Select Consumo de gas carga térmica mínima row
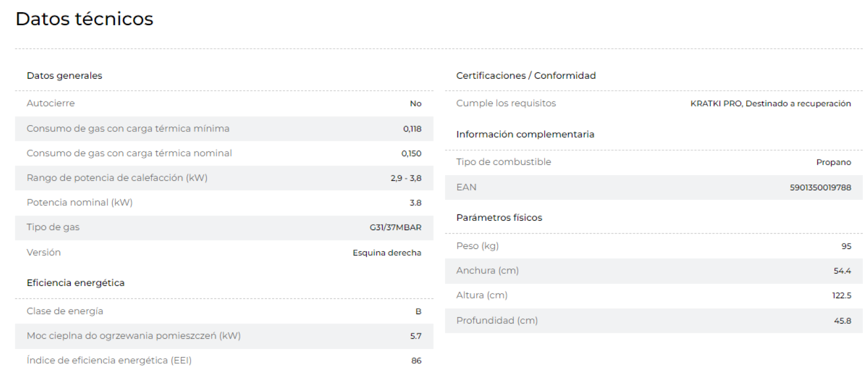868x389 pixels. coord(224,129)
